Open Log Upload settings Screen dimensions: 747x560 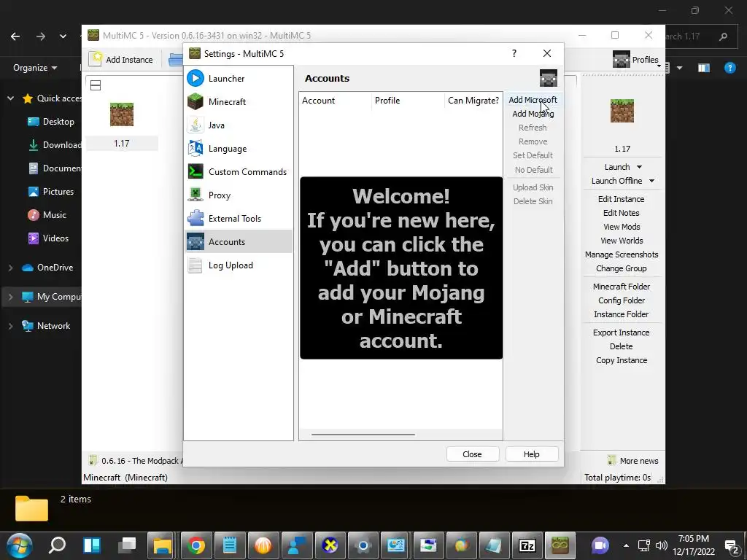[239, 265]
